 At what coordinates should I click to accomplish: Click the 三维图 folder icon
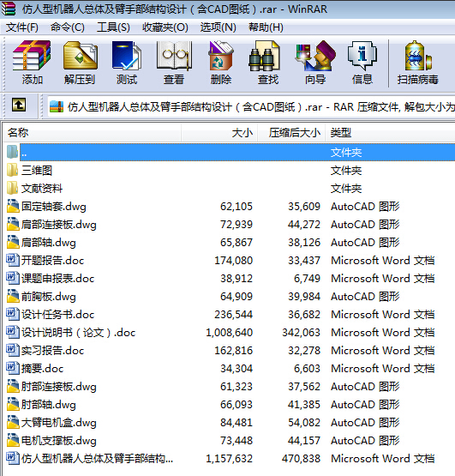coord(13,170)
